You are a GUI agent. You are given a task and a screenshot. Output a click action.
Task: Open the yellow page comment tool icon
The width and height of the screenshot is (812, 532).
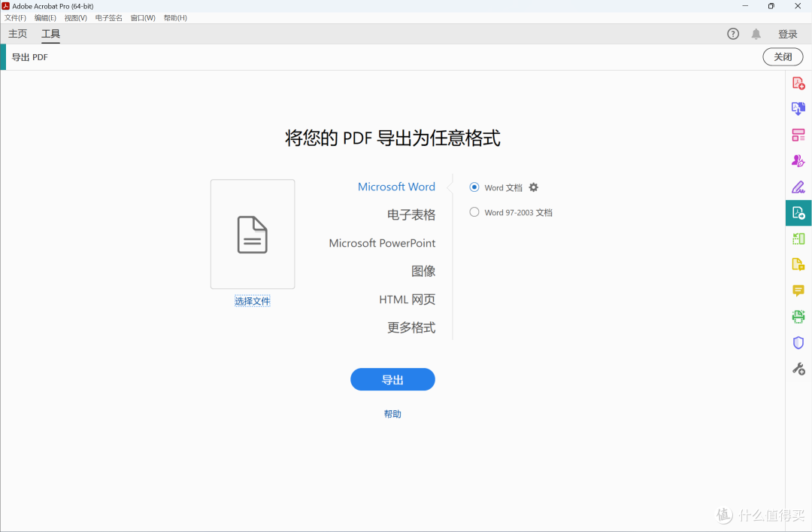click(x=798, y=264)
